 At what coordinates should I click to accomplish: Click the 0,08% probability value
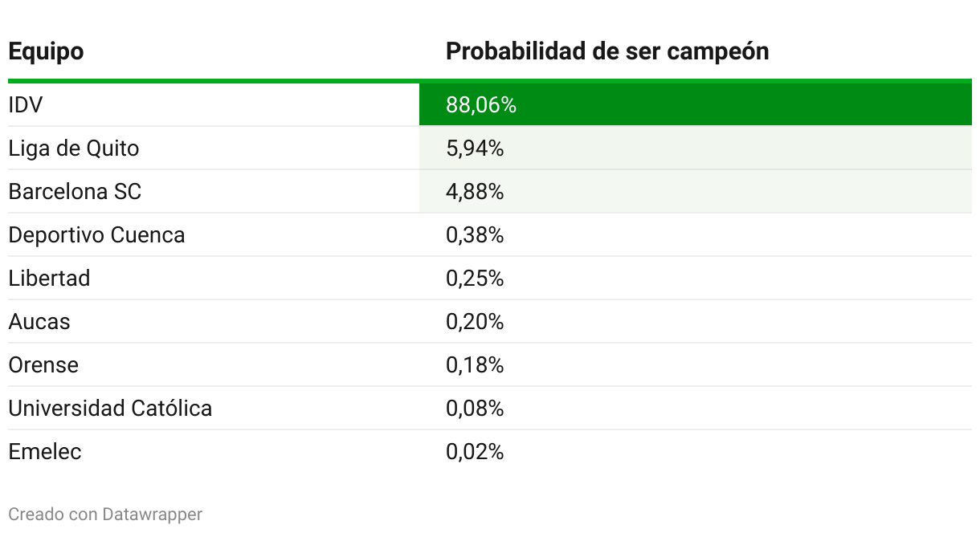pos(475,409)
